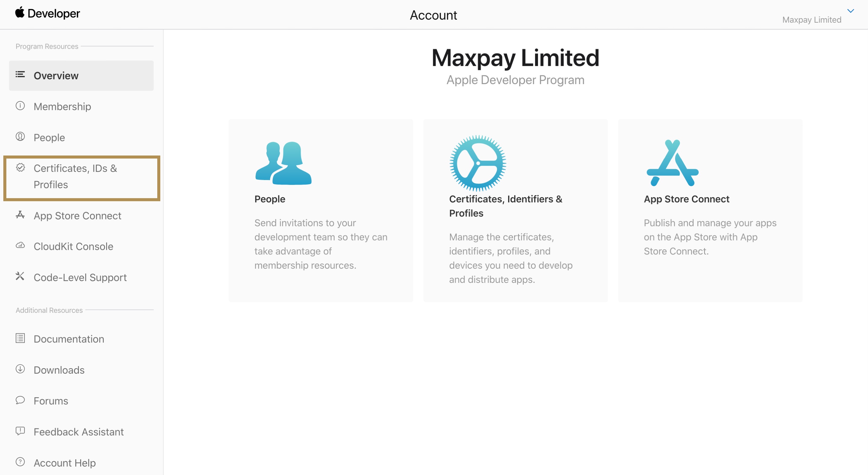Click the Certificates, IDs & Profiles badge icon
This screenshot has width=868, height=475.
(x=20, y=168)
